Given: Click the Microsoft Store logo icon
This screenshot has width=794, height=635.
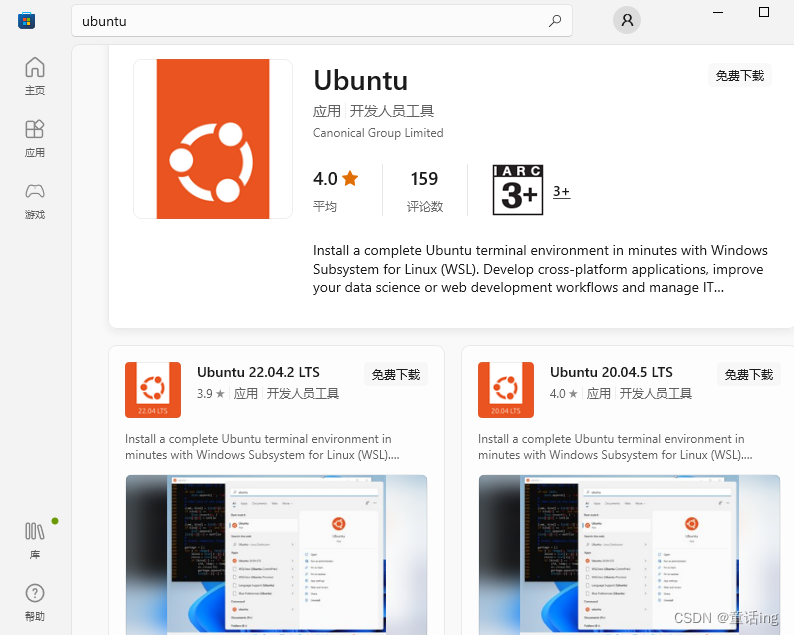Looking at the screenshot, I should (26, 21).
